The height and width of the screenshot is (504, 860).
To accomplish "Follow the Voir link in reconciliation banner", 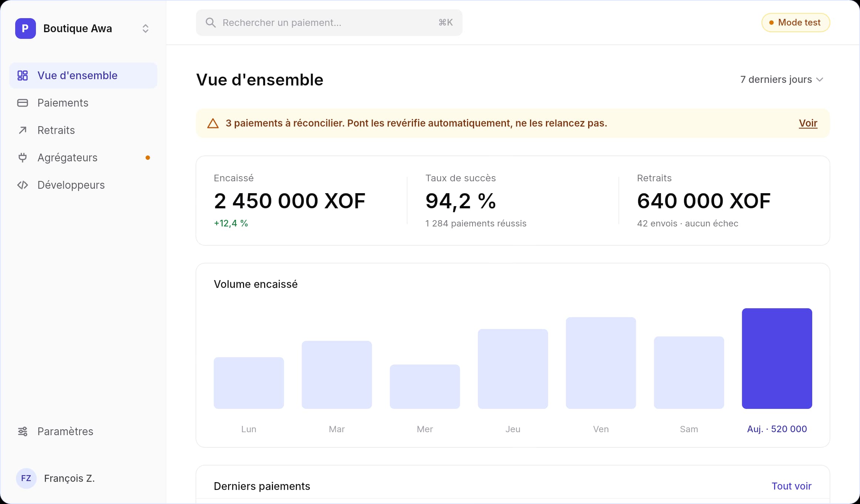I will pyautogui.click(x=808, y=123).
